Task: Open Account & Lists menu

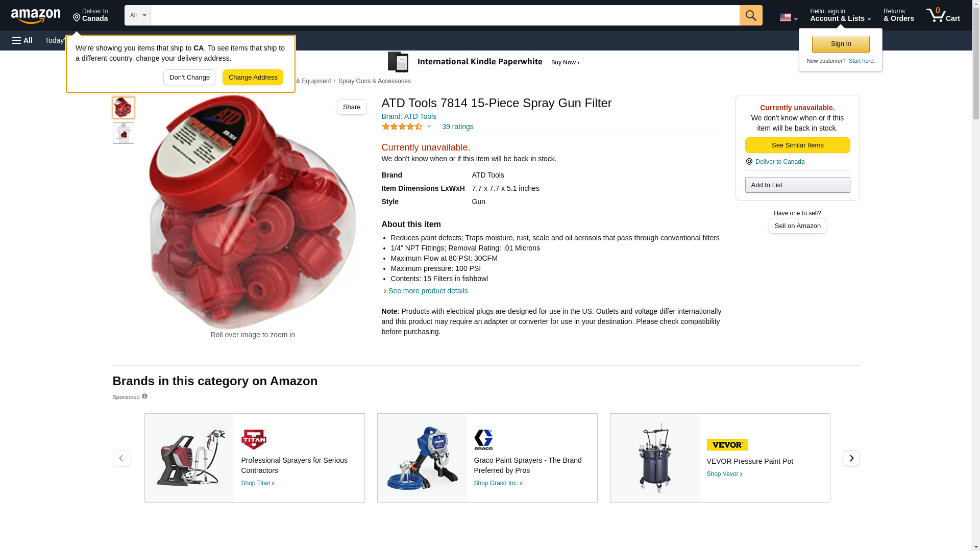Action: click(840, 15)
